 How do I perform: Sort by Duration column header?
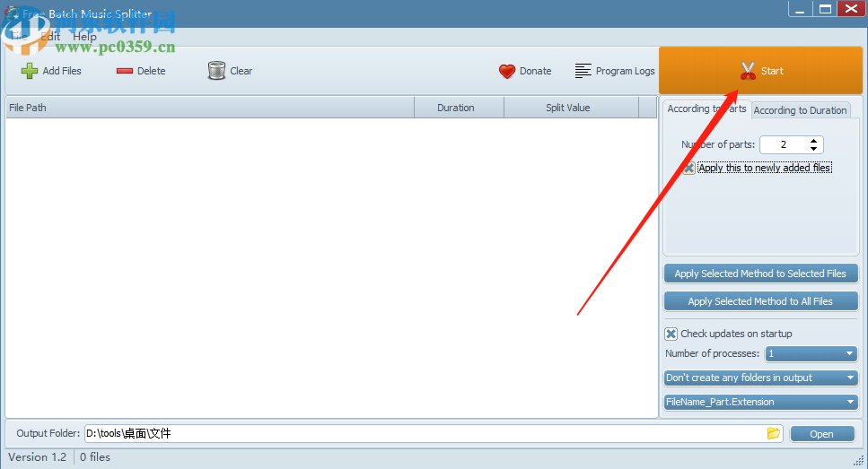pyautogui.click(x=459, y=108)
